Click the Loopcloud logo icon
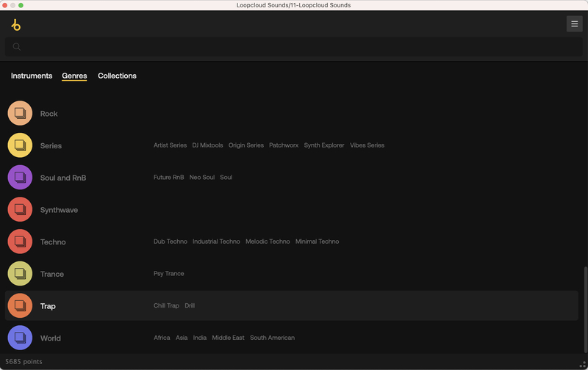The width and height of the screenshot is (588, 370). pyautogui.click(x=16, y=25)
